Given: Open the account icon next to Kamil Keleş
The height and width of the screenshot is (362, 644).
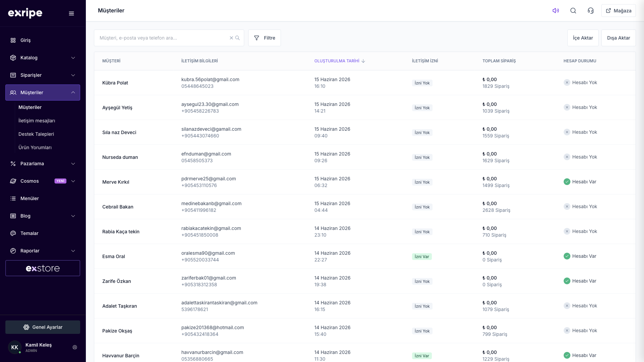Looking at the screenshot, I should pyautogui.click(x=75, y=347).
